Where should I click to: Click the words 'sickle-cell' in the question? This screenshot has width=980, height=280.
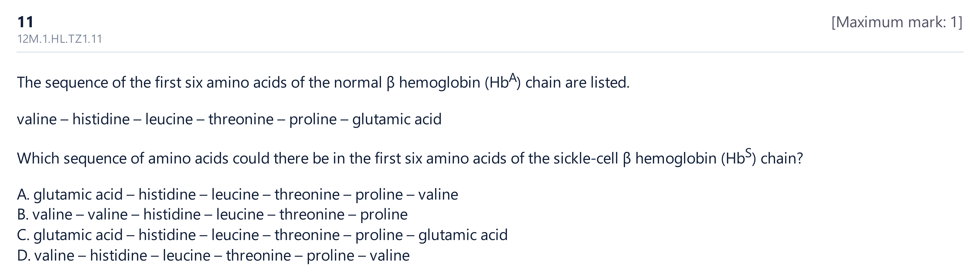(586, 158)
